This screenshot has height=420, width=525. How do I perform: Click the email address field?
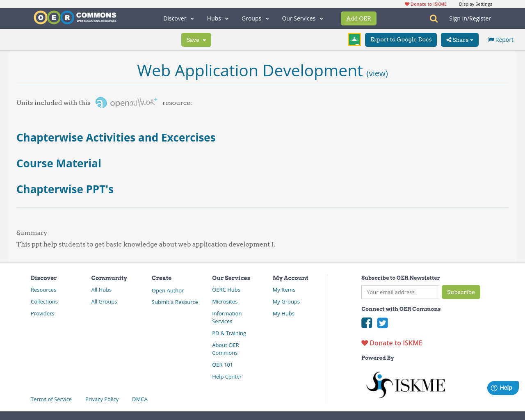[x=400, y=292]
